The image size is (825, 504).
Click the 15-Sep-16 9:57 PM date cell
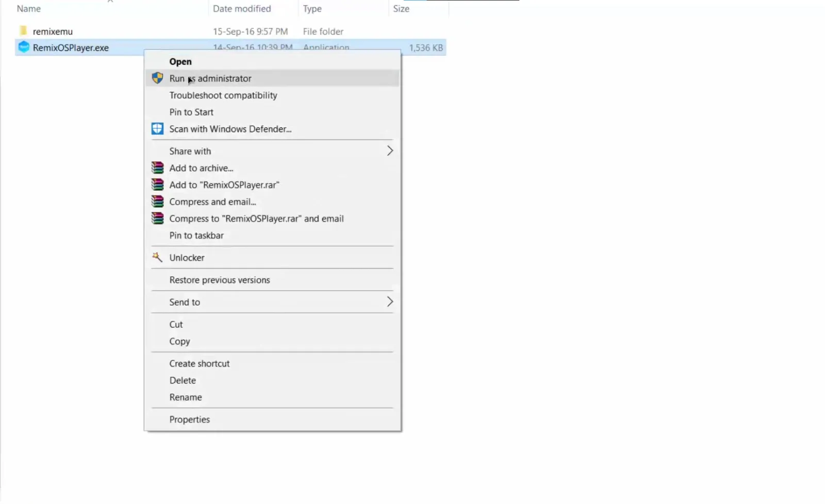251,31
